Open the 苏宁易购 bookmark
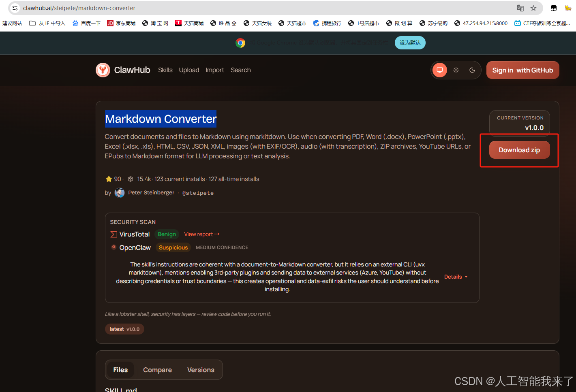The width and height of the screenshot is (576, 392). [433, 23]
